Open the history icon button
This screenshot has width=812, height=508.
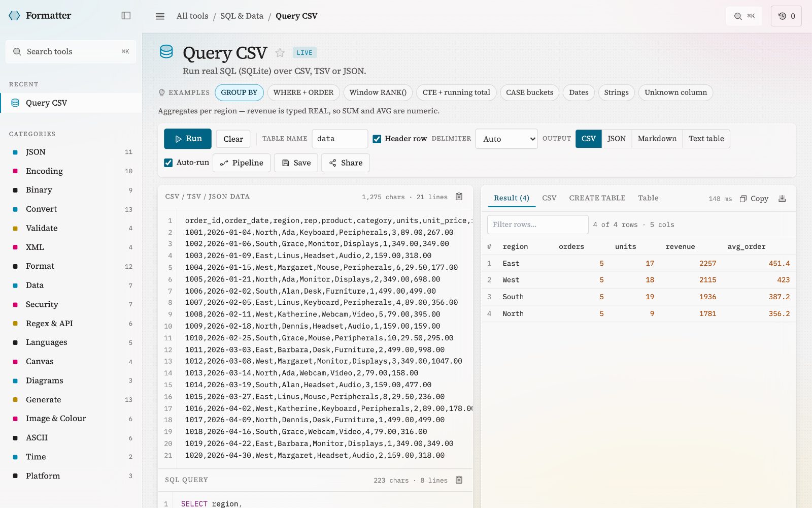pyautogui.click(x=786, y=16)
